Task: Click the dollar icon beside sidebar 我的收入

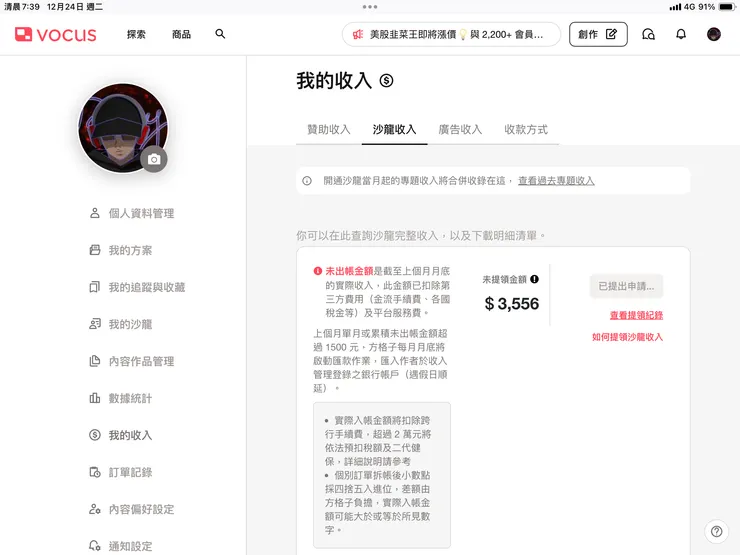Action: pos(95,435)
